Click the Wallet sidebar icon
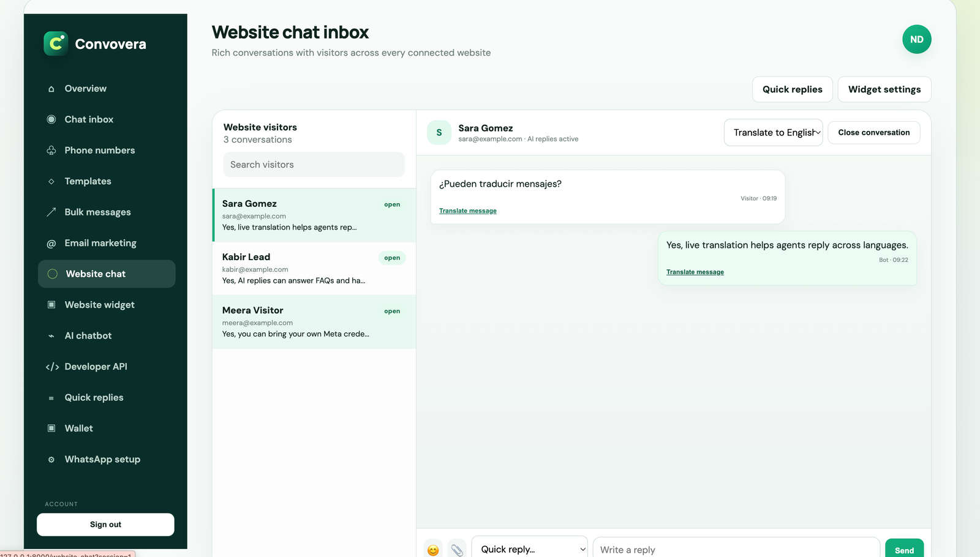 (51, 428)
